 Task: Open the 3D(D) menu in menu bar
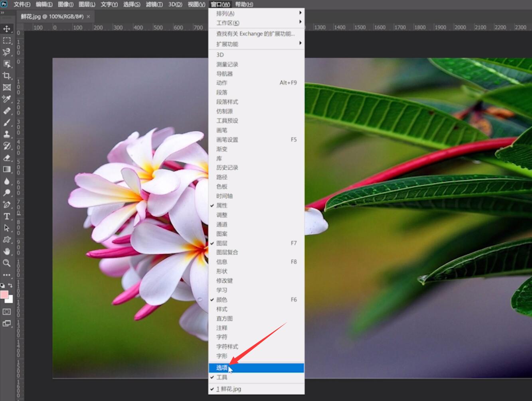(175, 4)
